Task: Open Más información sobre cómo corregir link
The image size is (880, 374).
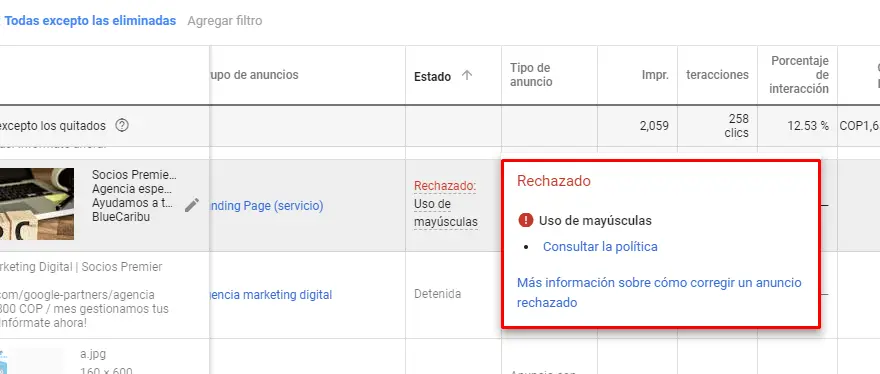Action: point(659,292)
